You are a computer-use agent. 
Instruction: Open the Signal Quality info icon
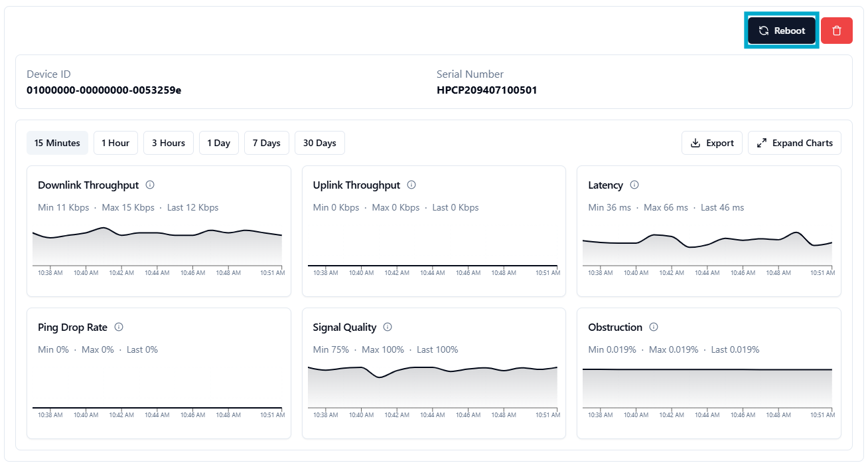388,327
